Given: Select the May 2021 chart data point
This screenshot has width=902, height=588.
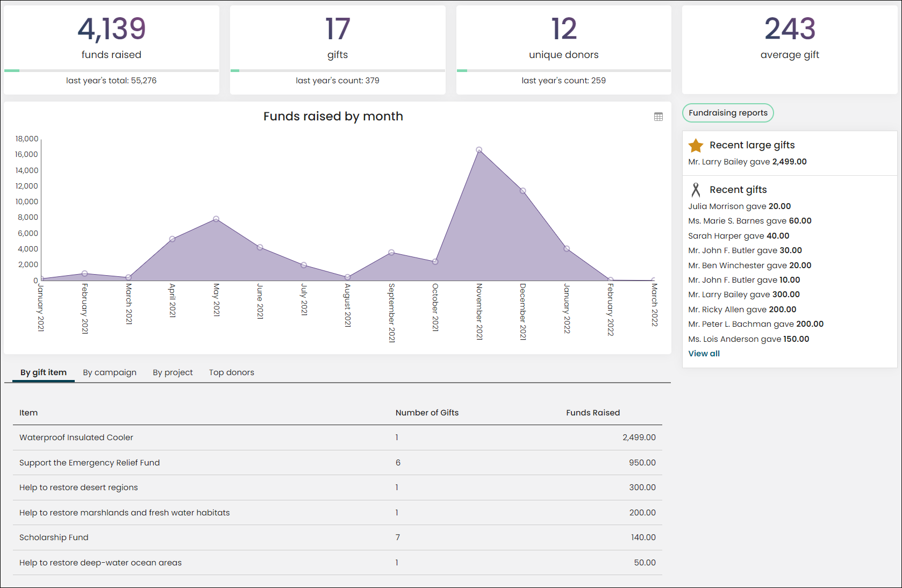Looking at the screenshot, I should 216,219.
